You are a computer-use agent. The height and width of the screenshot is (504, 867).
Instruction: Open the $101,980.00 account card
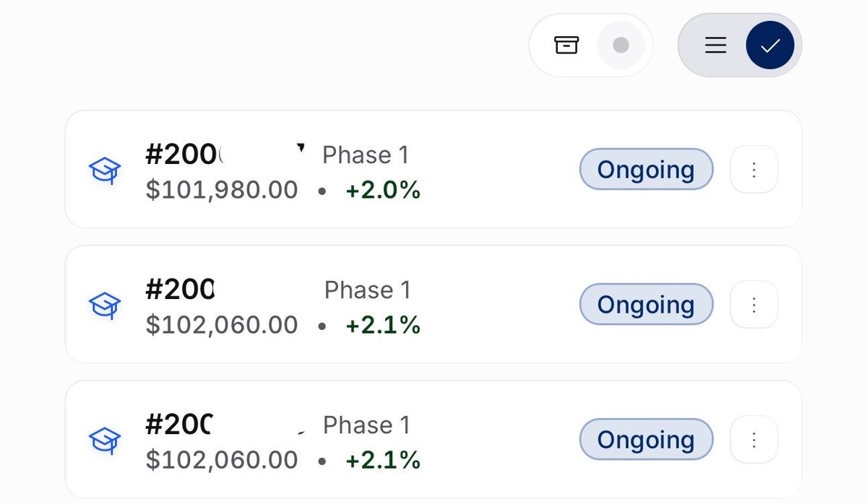point(433,170)
